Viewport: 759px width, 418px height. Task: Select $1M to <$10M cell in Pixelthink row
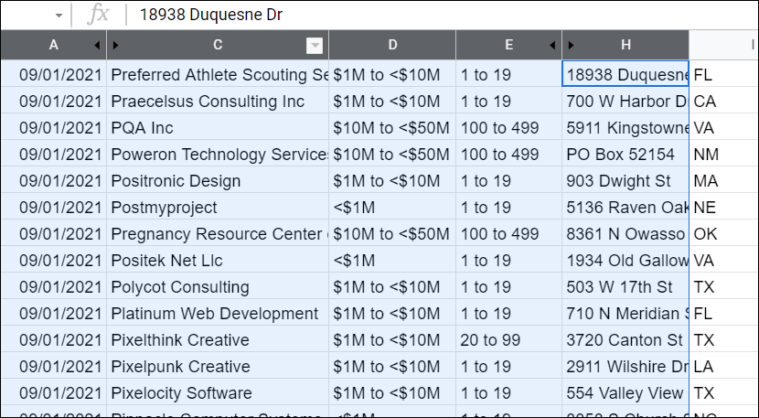(392, 340)
